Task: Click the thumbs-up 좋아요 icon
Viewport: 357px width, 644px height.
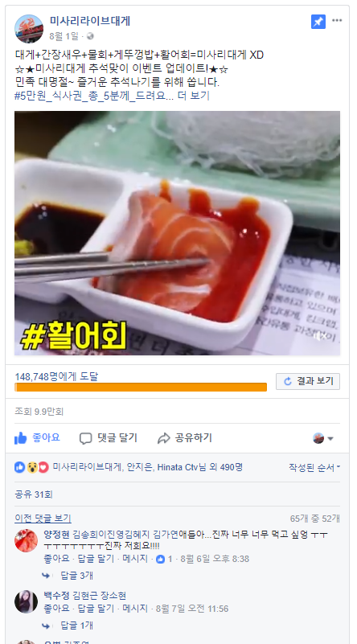Action: 21,438
